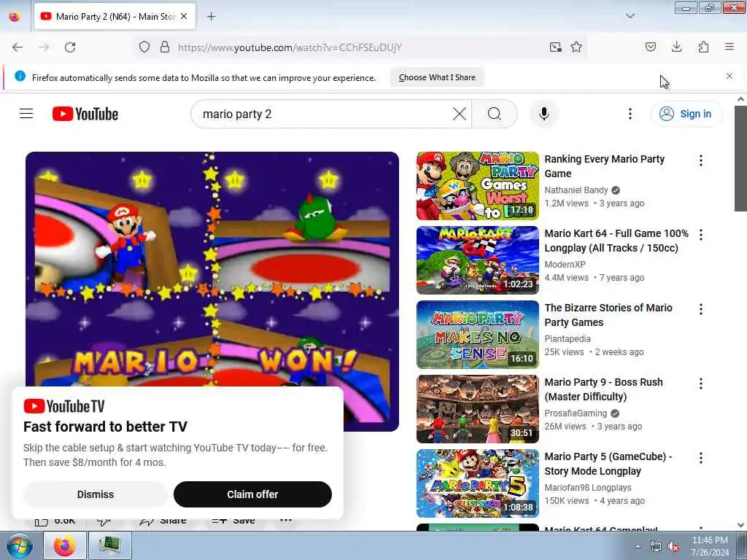Click the second taskbar application icon

(110, 545)
